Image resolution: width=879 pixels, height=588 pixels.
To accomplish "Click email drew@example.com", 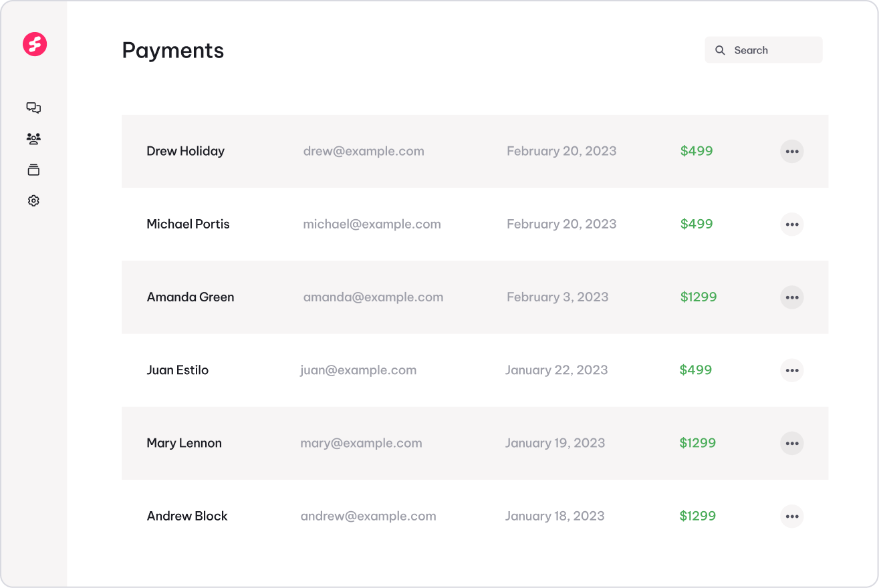I will coord(364,151).
